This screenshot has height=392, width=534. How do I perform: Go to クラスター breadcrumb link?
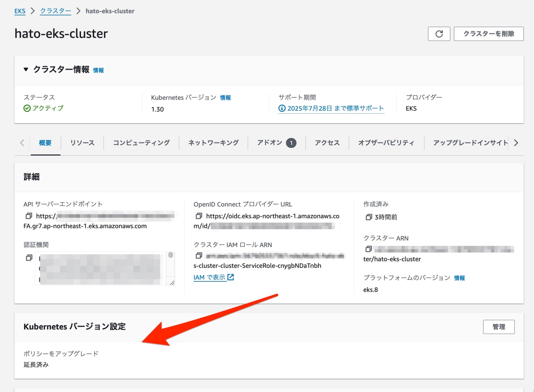pyautogui.click(x=56, y=11)
